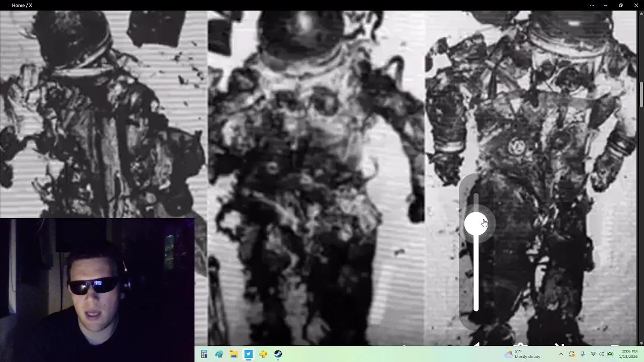Open File Explorer from the taskbar
This screenshot has height=362, width=644.
tap(233, 354)
